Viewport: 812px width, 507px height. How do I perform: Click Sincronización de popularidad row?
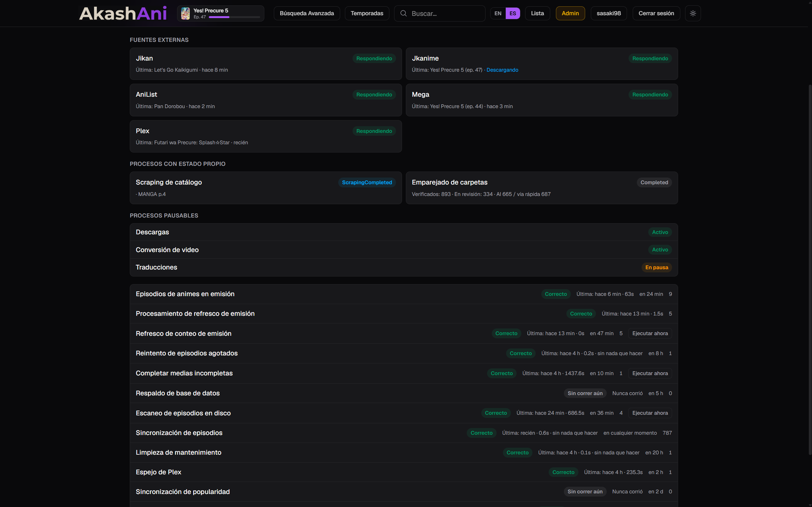pos(404,491)
